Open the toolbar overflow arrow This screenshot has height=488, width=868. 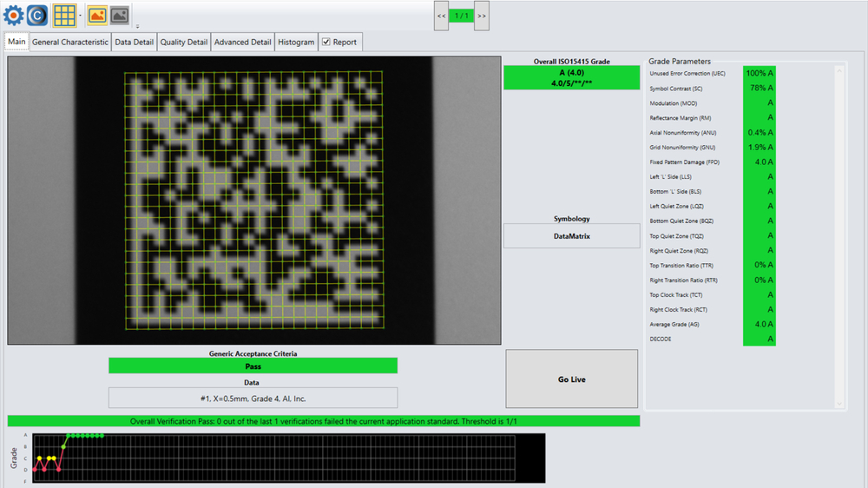[137, 26]
